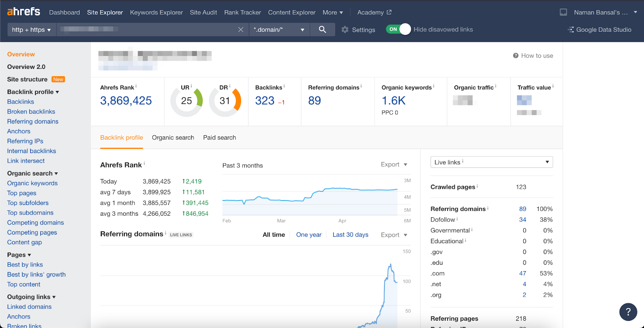Select Last 30 days range
The width and height of the screenshot is (644, 328).
(x=351, y=235)
